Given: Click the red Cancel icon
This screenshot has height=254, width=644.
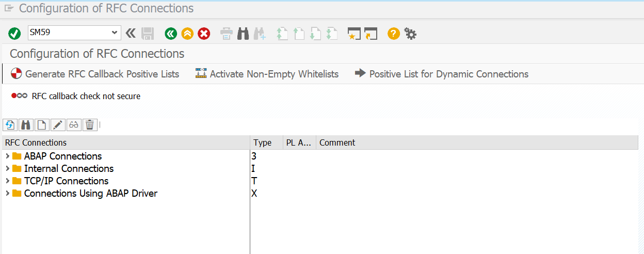Looking at the screenshot, I should [x=204, y=34].
